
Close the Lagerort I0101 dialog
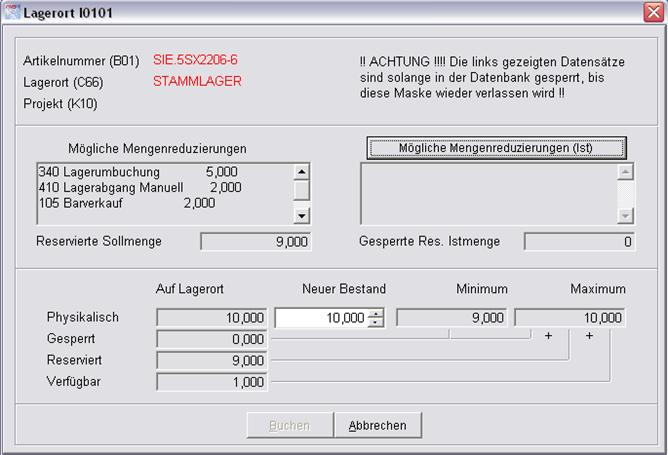pyautogui.click(x=652, y=12)
